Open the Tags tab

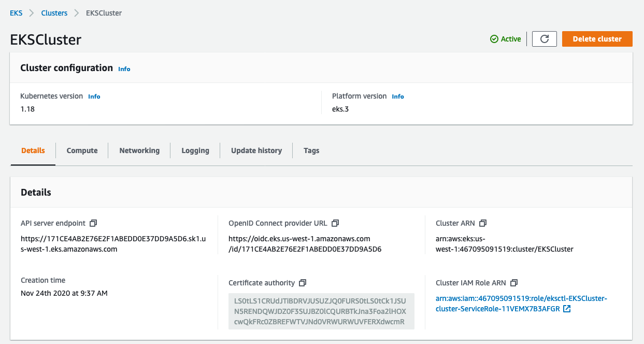coord(311,150)
